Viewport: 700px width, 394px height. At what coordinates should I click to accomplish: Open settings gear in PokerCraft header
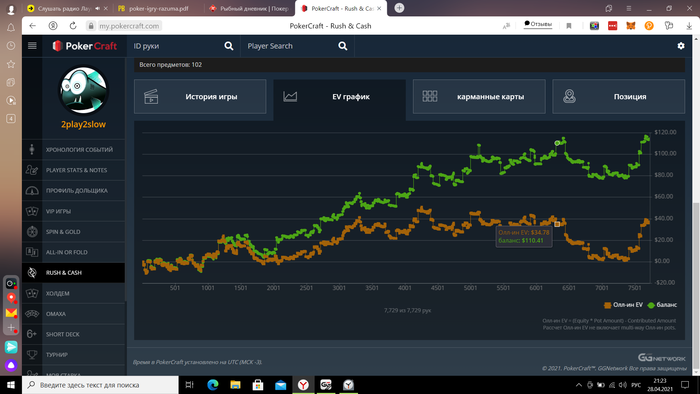coord(681,46)
